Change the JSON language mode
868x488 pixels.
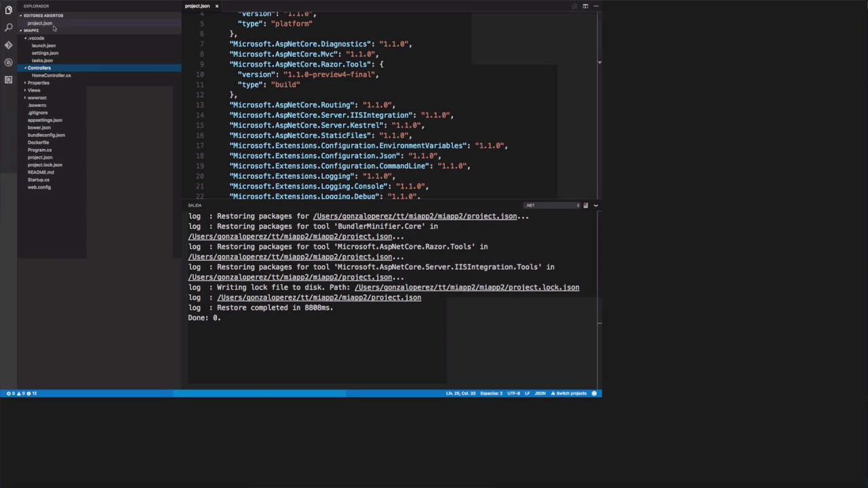coord(540,393)
